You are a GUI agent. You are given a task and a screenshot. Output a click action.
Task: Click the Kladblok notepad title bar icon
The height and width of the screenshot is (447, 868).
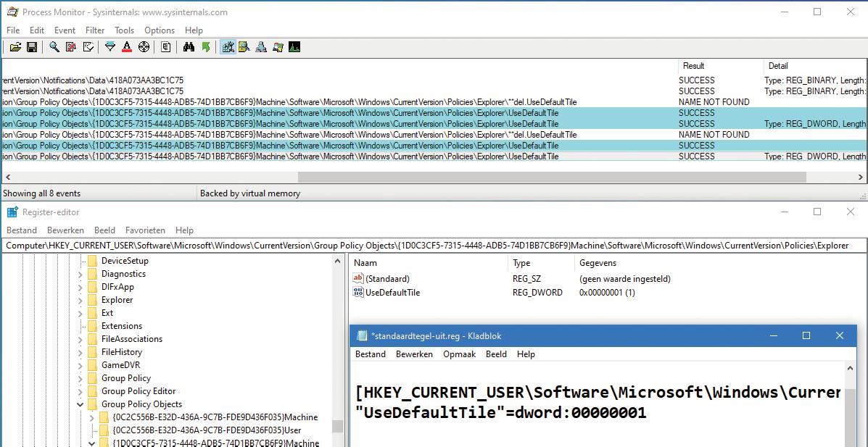[x=362, y=336]
